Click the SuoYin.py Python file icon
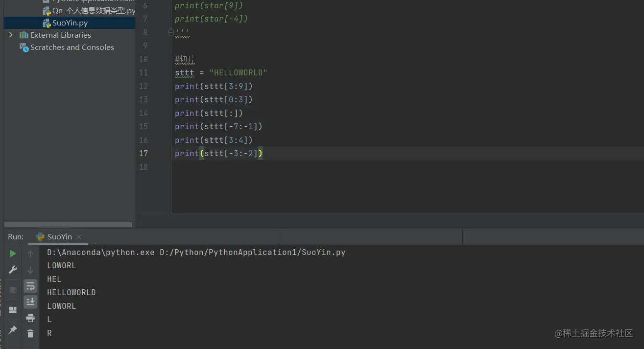The height and width of the screenshot is (349, 644). (x=47, y=23)
